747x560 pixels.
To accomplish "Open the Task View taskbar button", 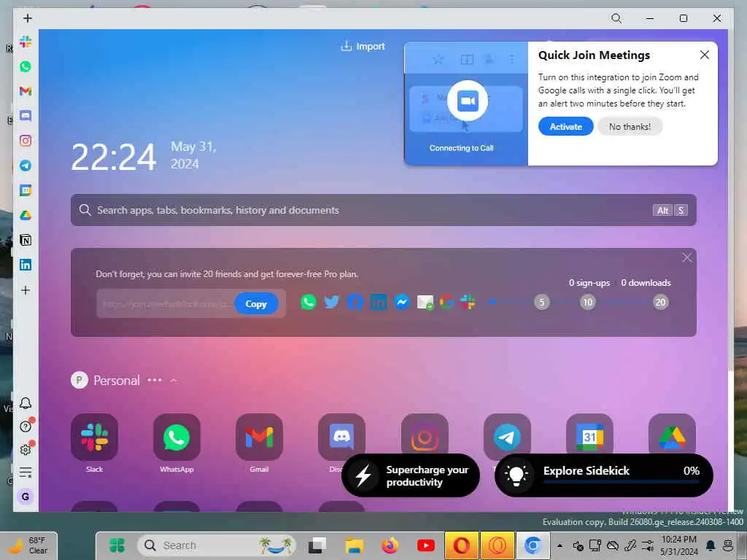I will (x=317, y=545).
